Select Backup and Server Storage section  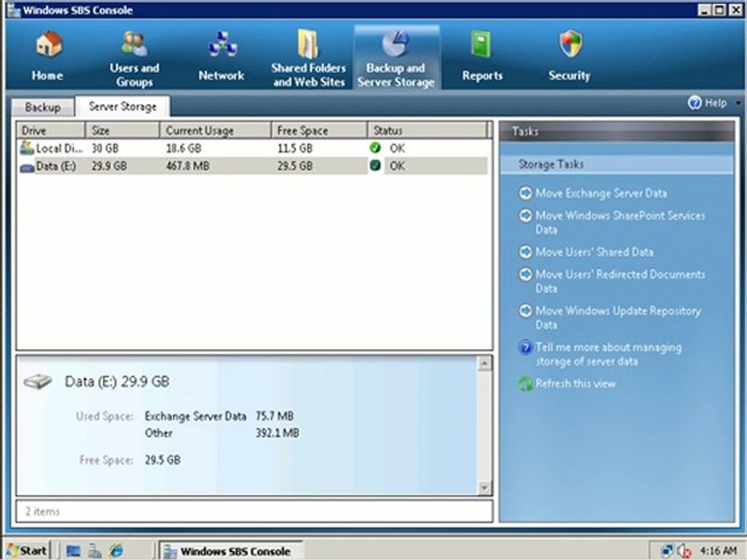tap(396, 58)
